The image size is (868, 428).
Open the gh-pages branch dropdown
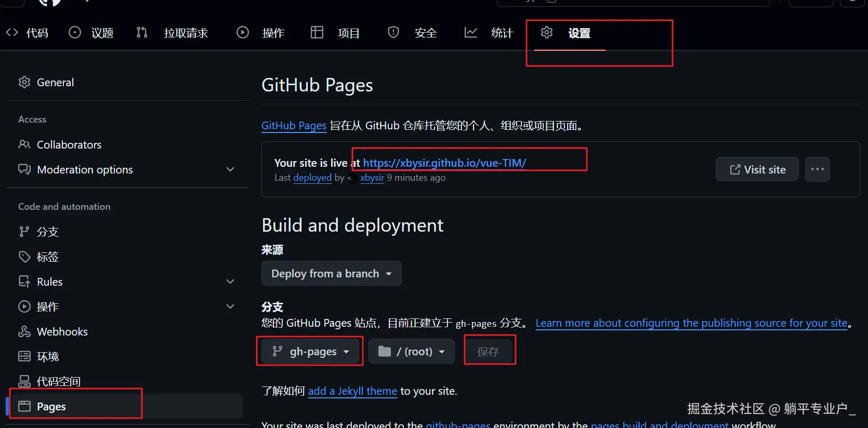(x=310, y=352)
